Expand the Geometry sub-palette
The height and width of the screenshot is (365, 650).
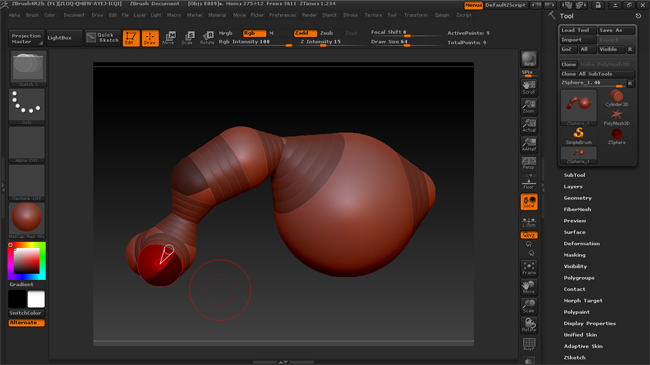click(x=577, y=198)
